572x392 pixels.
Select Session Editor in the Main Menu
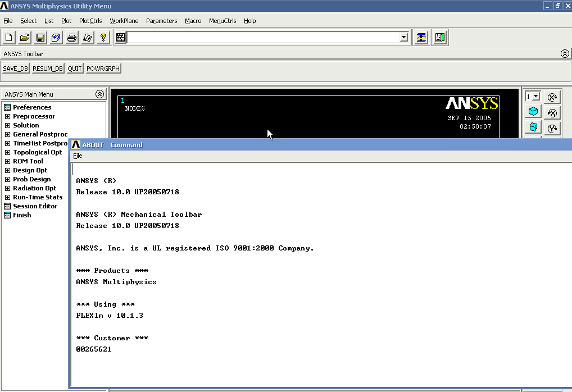point(35,206)
